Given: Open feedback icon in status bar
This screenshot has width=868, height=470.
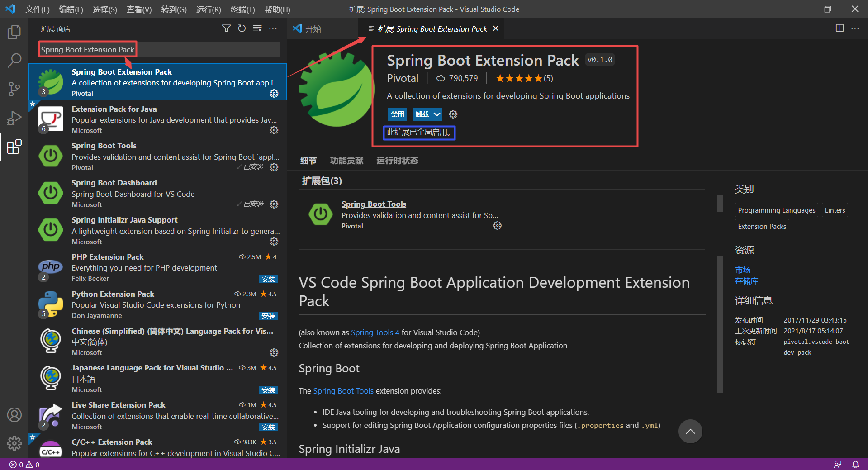Looking at the screenshot, I should (x=838, y=464).
